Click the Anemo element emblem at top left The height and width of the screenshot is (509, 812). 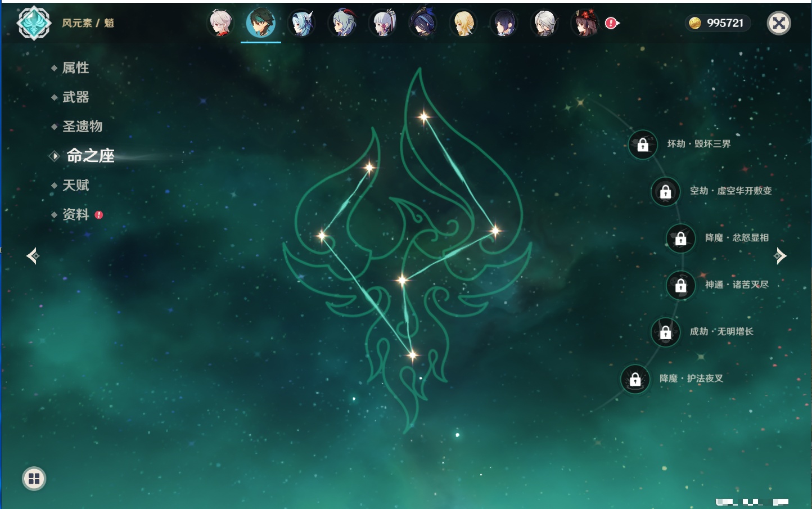pyautogui.click(x=34, y=23)
